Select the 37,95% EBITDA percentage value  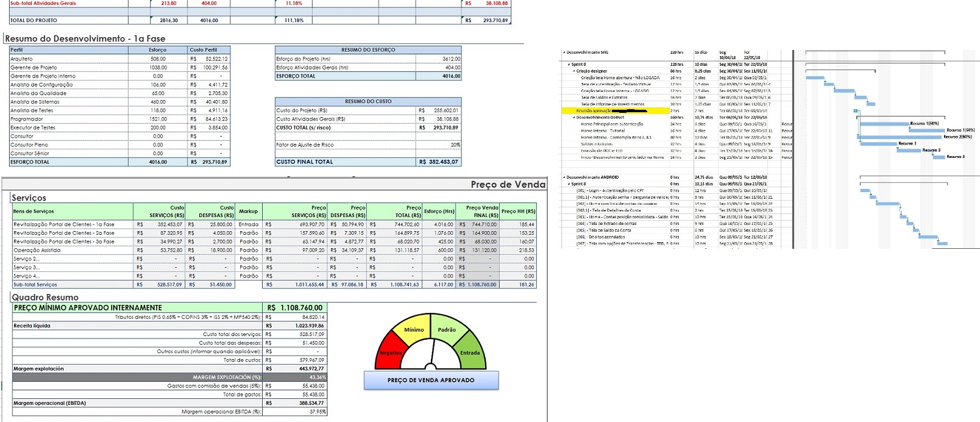click(x=318, y=412)
